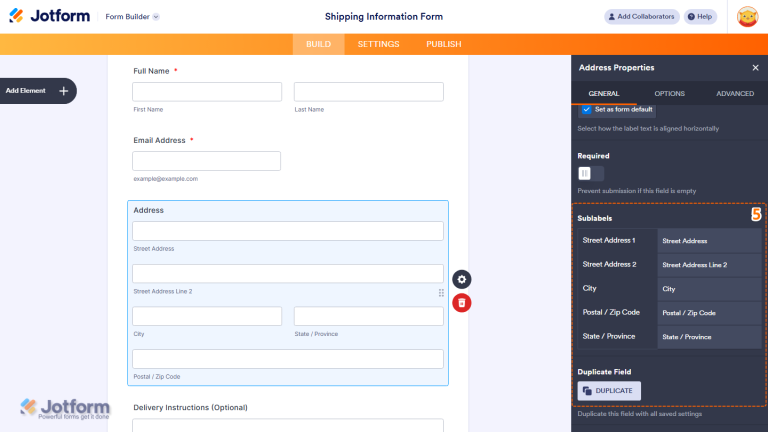Viewport: 768px width, 432px height.
Task: Click the Duplicate Field heading
Action: point(604,372)
